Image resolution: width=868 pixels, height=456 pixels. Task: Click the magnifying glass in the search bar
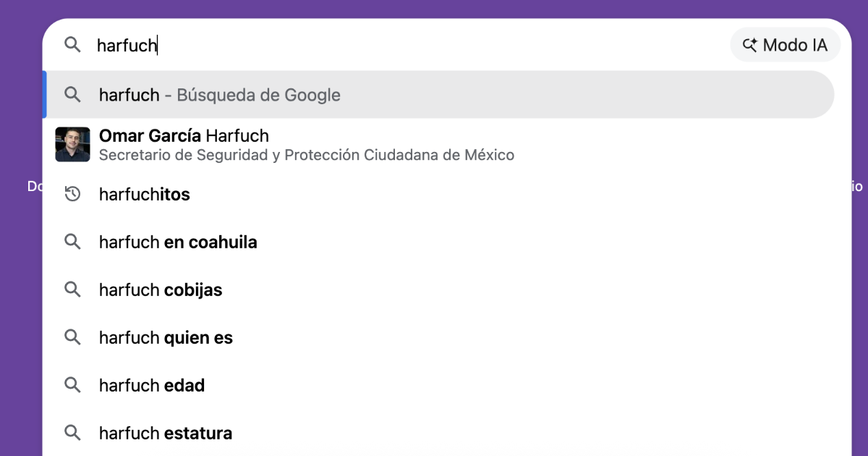click(x=72, y=45)
